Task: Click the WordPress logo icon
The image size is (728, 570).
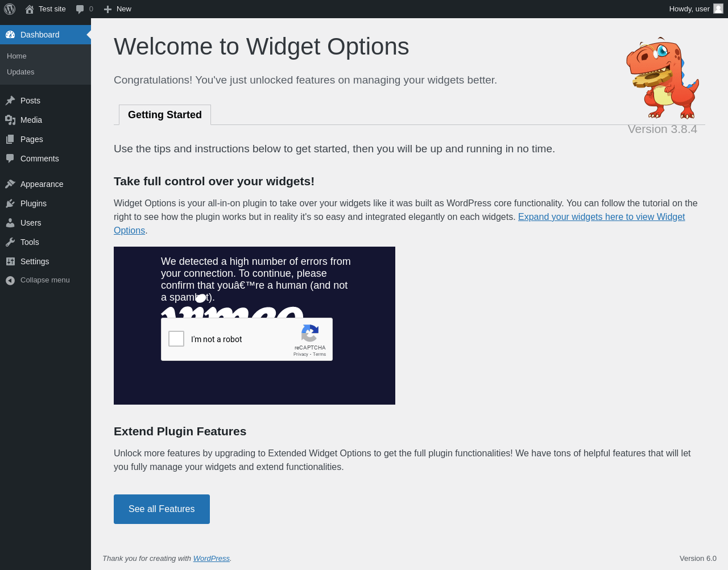Action: coord(10,9)
